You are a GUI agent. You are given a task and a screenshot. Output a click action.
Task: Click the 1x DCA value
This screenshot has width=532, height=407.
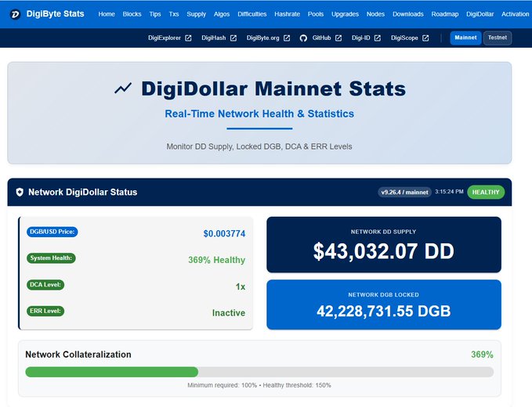coord(241,286)
